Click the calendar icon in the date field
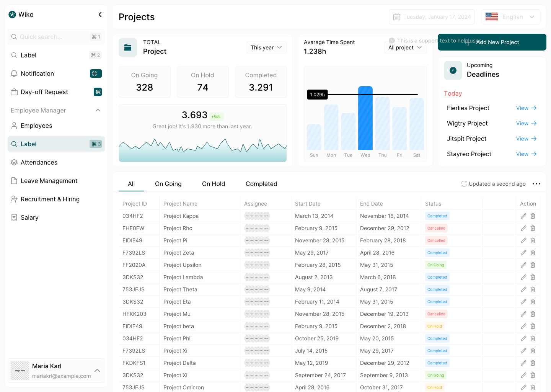This screenshot has width=551, height=392. coord(397,17)
